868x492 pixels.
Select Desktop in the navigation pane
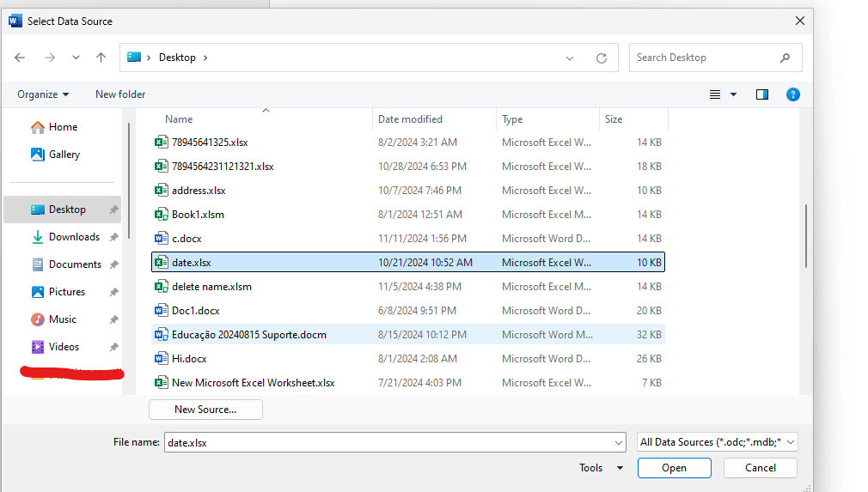point(62,210)
